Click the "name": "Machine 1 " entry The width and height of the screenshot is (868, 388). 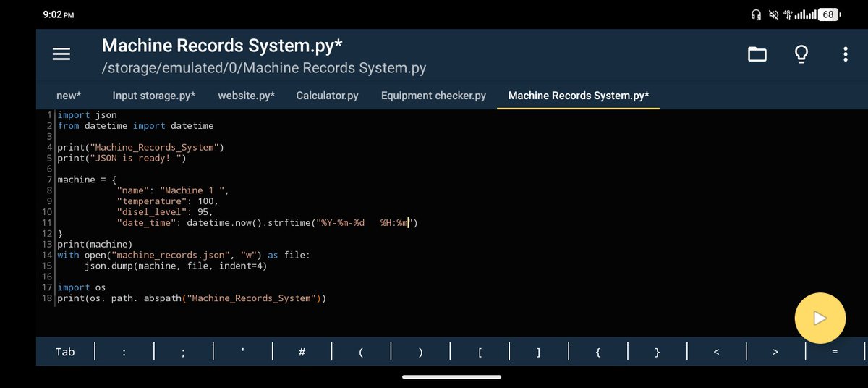coord(172,190)
